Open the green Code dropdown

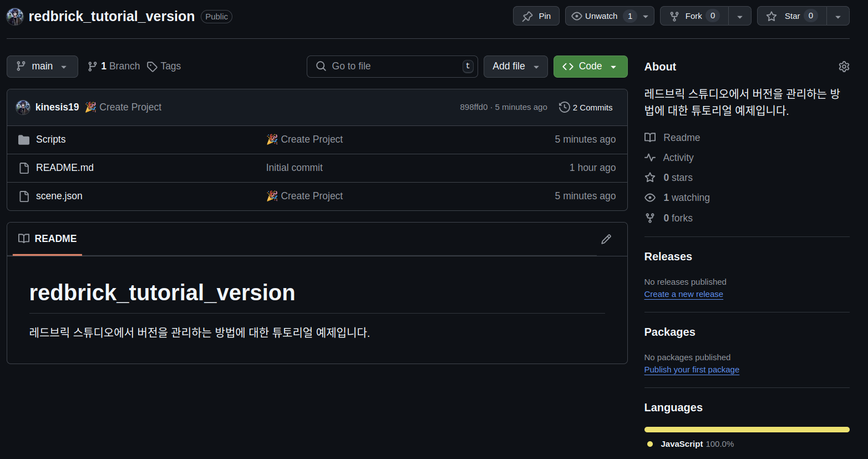(591, 67)
